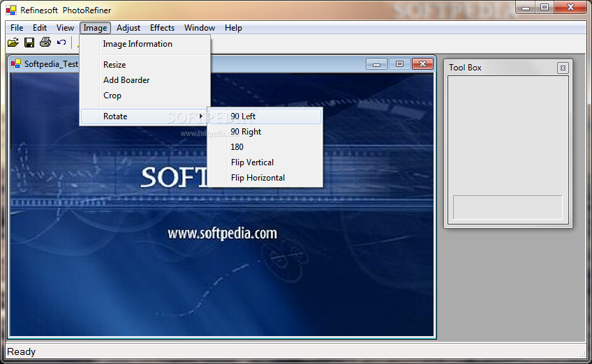The image size is (592, 364).
Task: Minimize the Softpedia_Test image window
Action: point(376,64)
